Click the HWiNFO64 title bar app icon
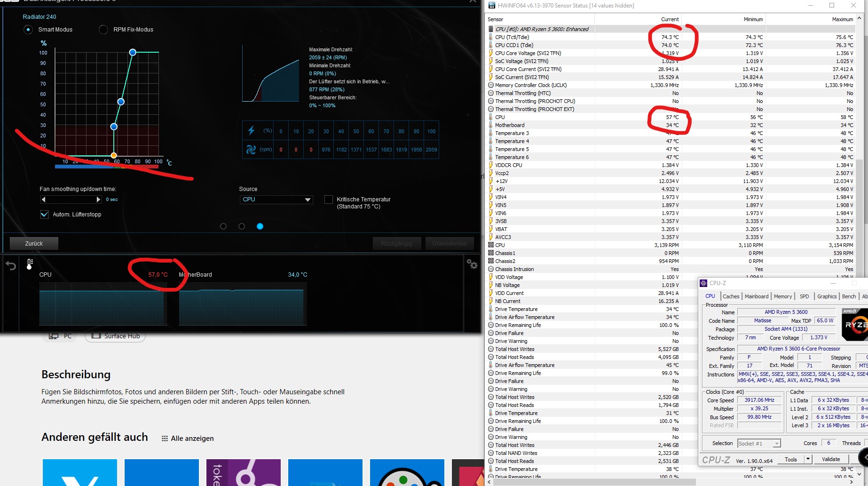This screenshot has width=868, height=486. (492, 6)
